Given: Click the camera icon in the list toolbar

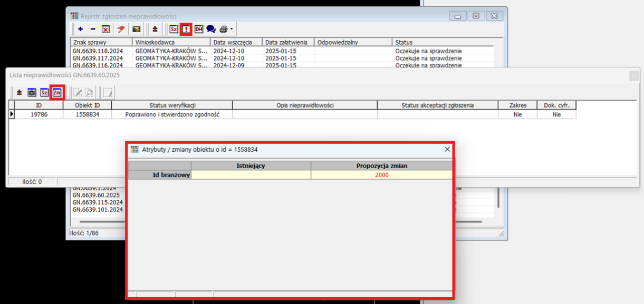Looking at the screenshot, I should 32,93.
